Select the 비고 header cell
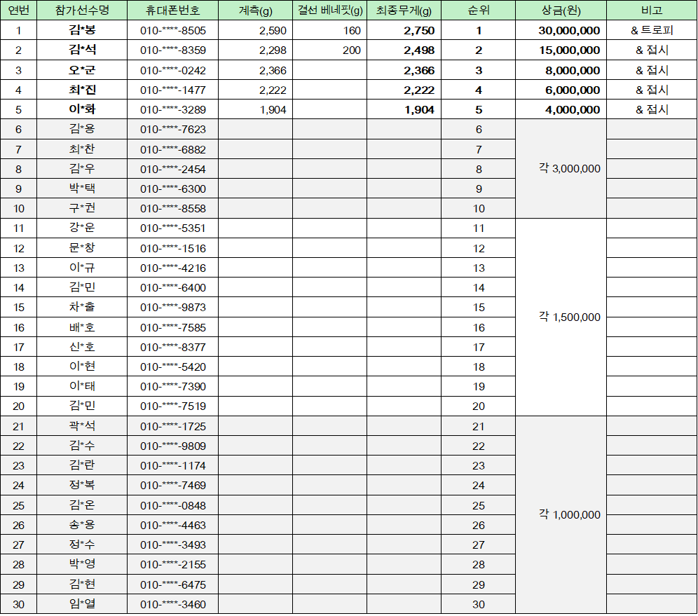 point(651,11)
